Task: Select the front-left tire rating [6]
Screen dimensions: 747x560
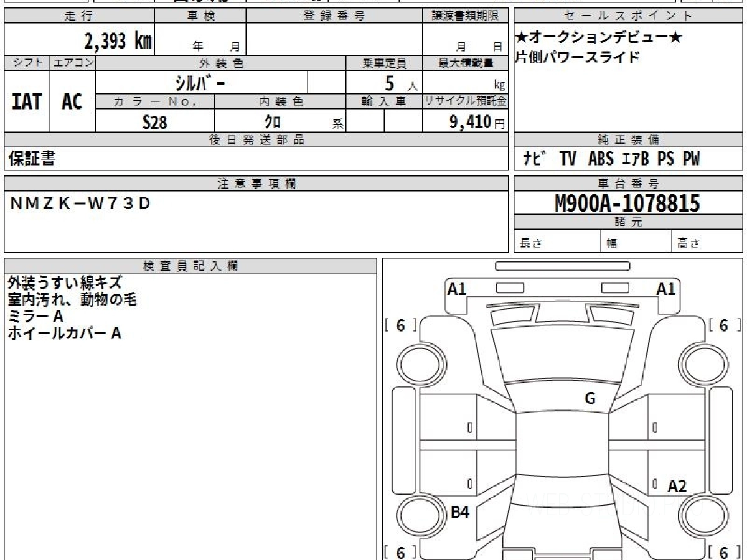Action: (400, 325)
